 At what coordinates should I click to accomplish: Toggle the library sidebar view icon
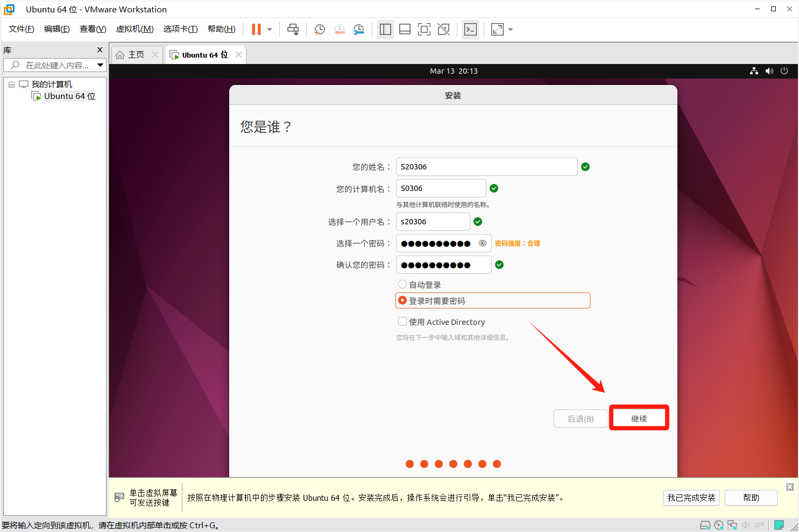(385, 30)
